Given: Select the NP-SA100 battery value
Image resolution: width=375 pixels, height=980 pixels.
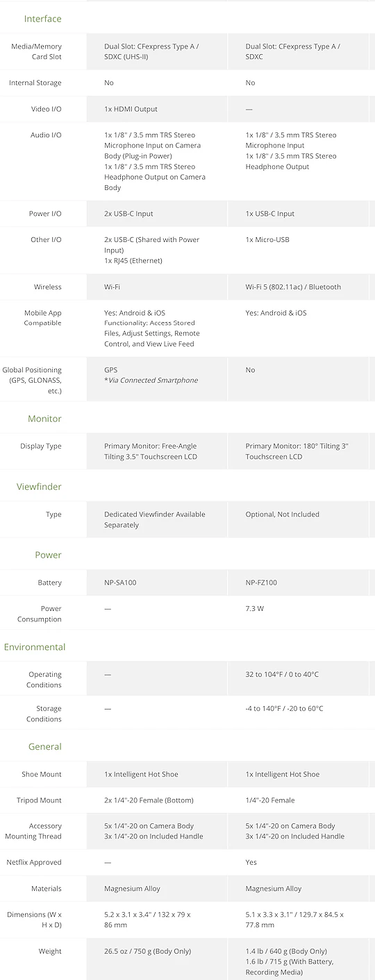Looking at the screenshot, I should 120,583.
